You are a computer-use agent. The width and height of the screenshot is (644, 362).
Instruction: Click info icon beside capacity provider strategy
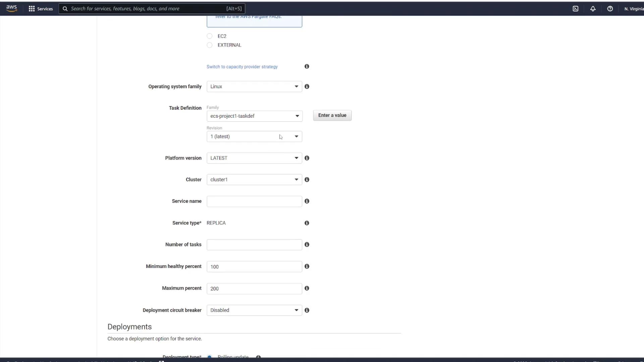[307, 66]
